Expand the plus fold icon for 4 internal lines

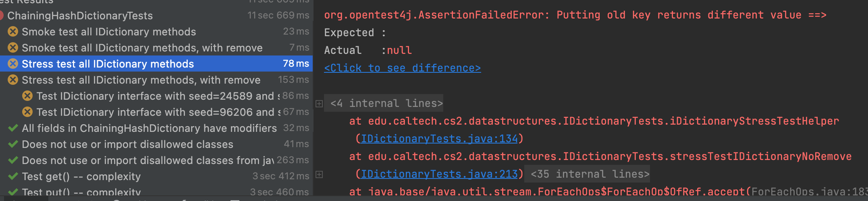coord(319,104)
